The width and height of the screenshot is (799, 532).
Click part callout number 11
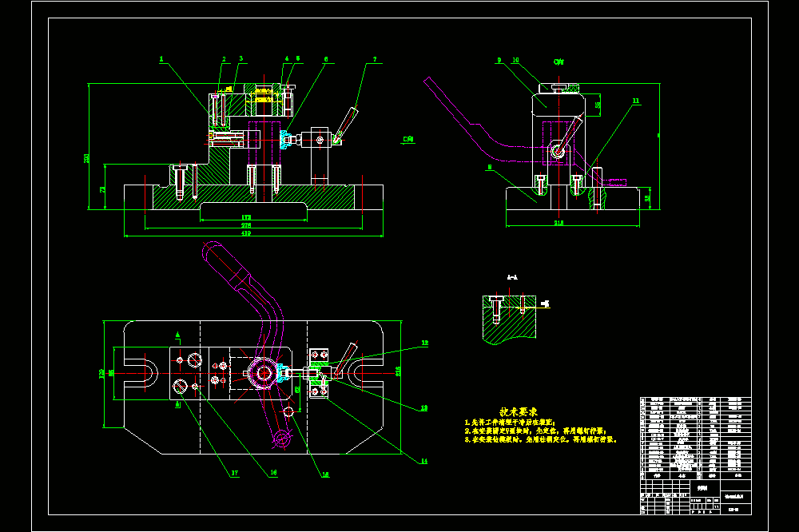coord(636,101)
